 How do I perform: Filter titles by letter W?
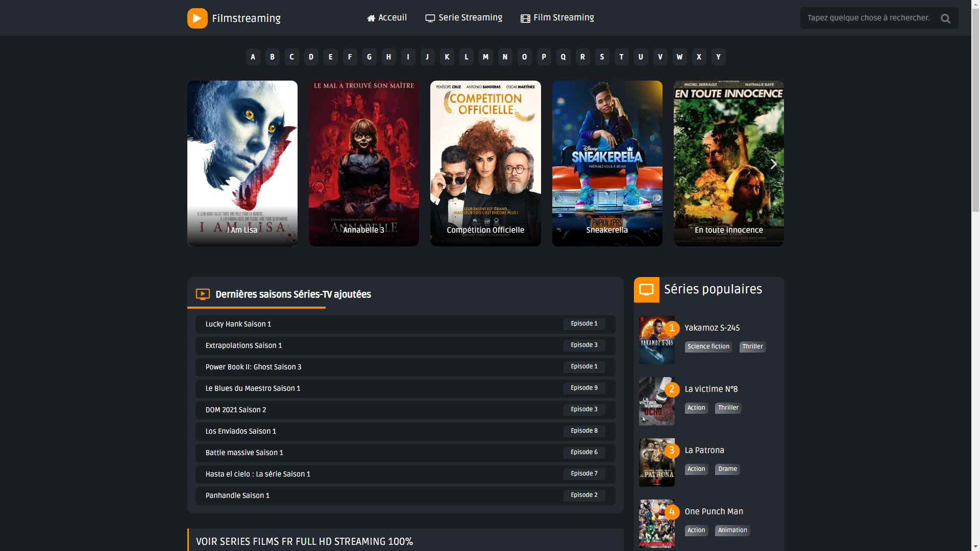click(x=679, y=57)
